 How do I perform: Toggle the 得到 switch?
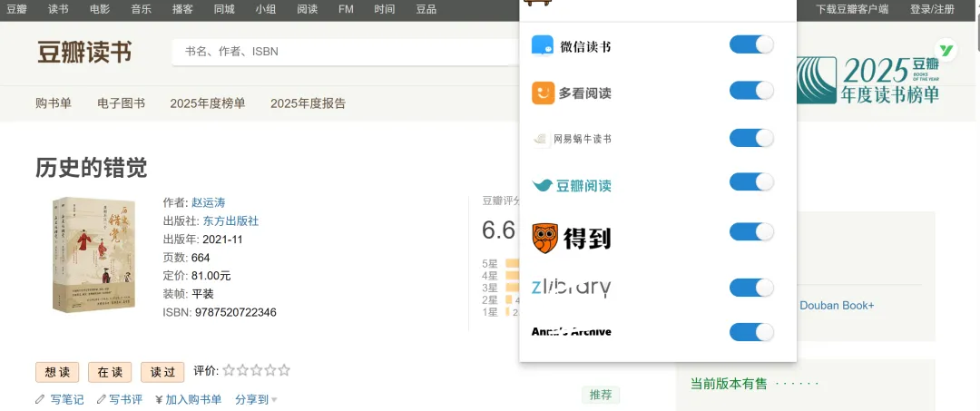pos(751,231)
